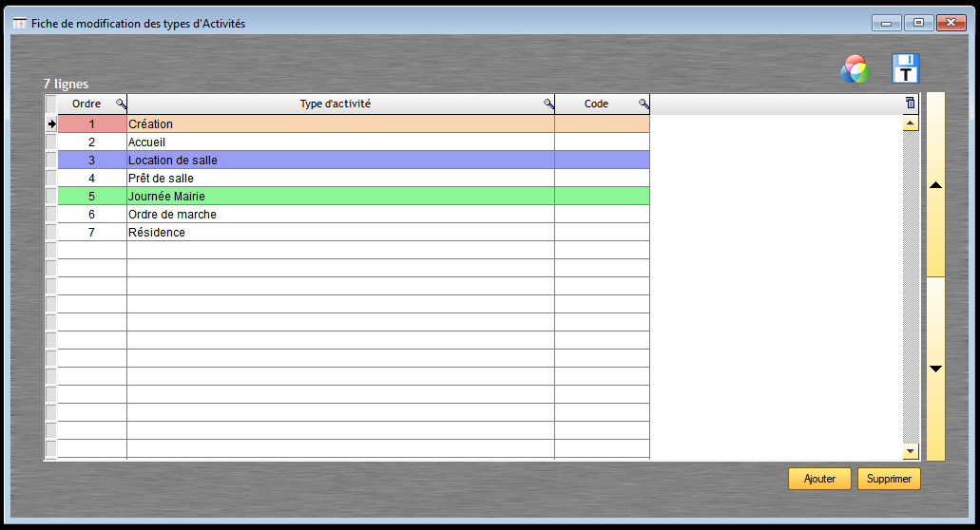Sort by the Type d'activité column header
Image resolution: width=980 pixels, height=530 pixels.
tap(335, 104)
